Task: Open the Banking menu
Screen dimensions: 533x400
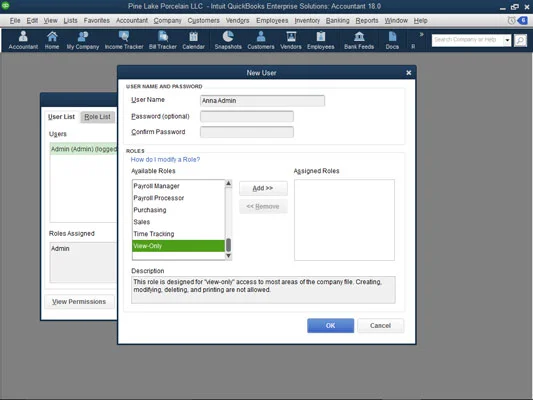Action: 338,21
